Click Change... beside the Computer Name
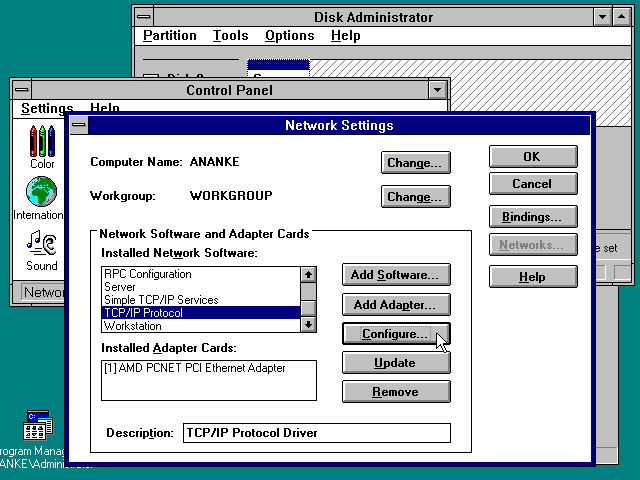The width and height of the screenshot is (640, 480). [x=415, y=162]
